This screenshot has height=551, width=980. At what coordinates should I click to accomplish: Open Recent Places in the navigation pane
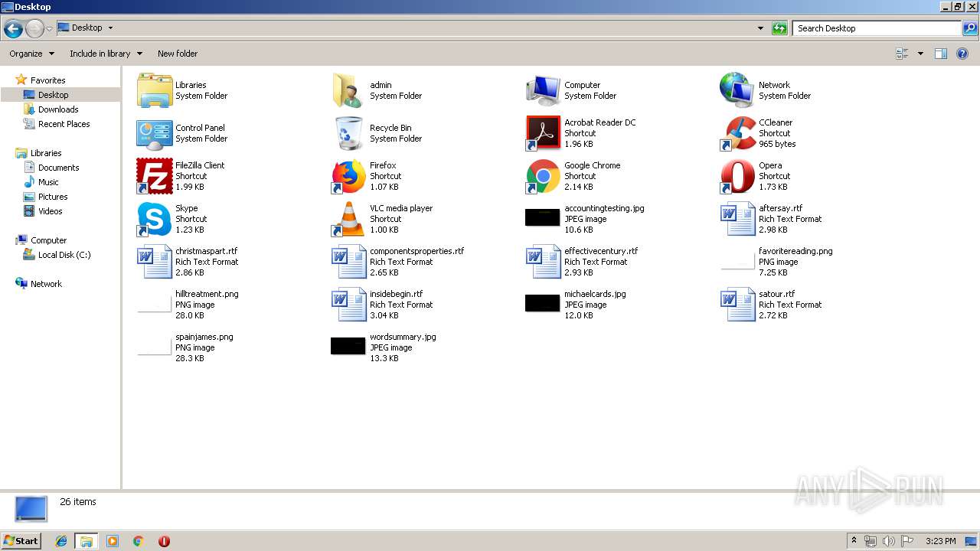point(57,124)
